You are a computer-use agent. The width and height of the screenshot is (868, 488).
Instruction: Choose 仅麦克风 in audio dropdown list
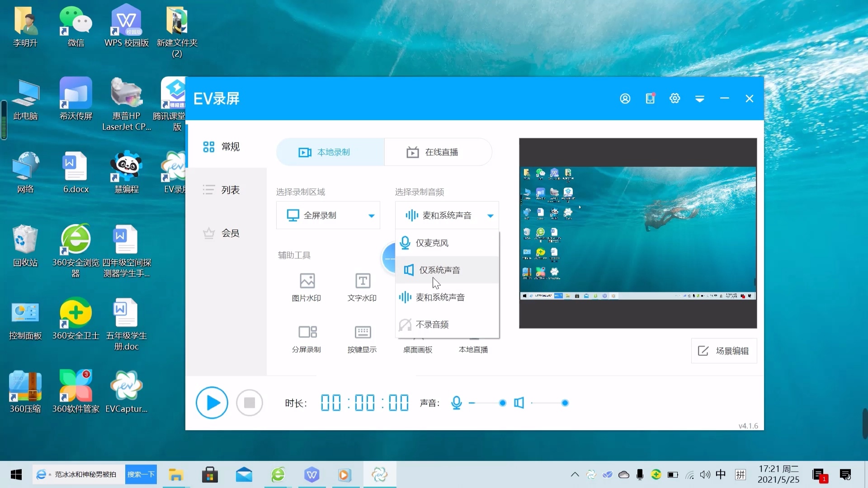click(x=447, y=243)
